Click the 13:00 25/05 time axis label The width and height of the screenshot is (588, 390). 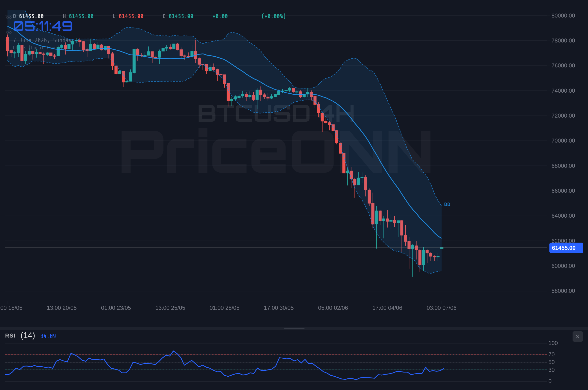tap(170, 308)
